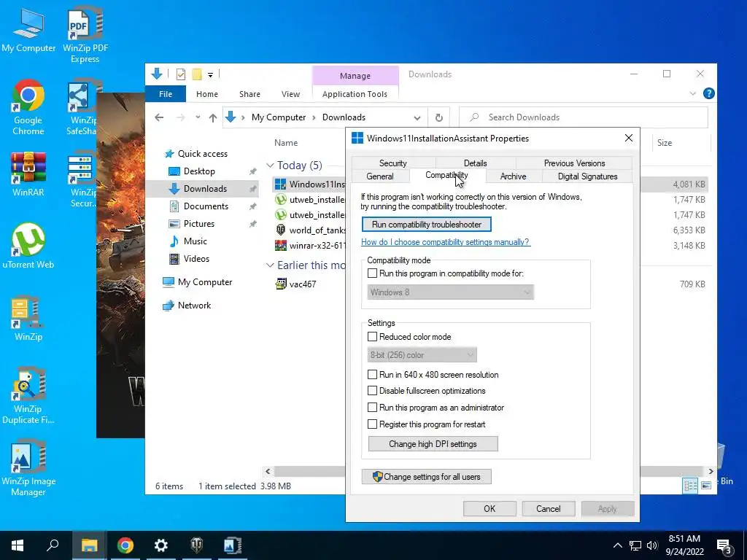The width and height of the screenshot is (747, 560).
Task: Check Run this program as administrator
Action: [x=373, y=408]
